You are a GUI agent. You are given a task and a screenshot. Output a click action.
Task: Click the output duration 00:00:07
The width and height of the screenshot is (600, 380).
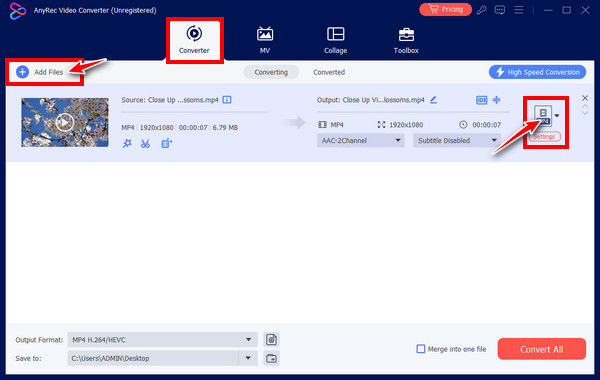486,125
